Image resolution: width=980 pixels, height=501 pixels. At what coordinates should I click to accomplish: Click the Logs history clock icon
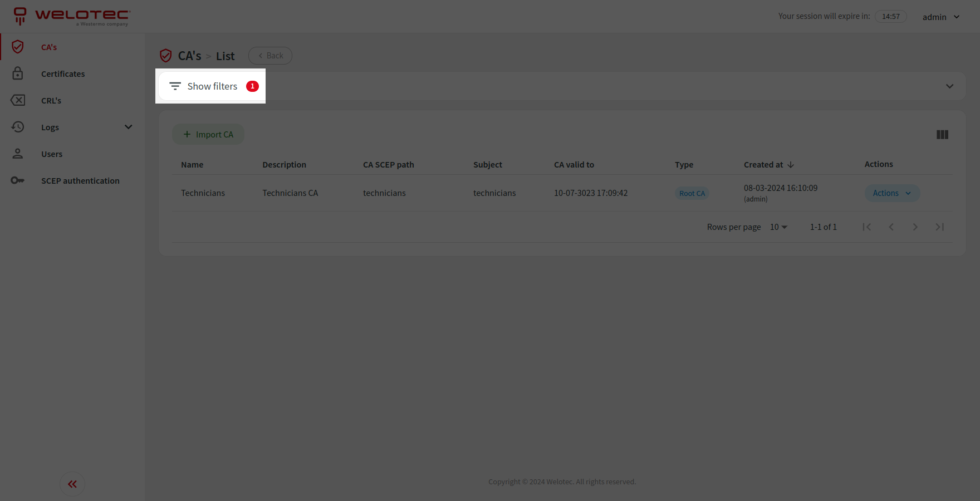[x=18, y=127]
